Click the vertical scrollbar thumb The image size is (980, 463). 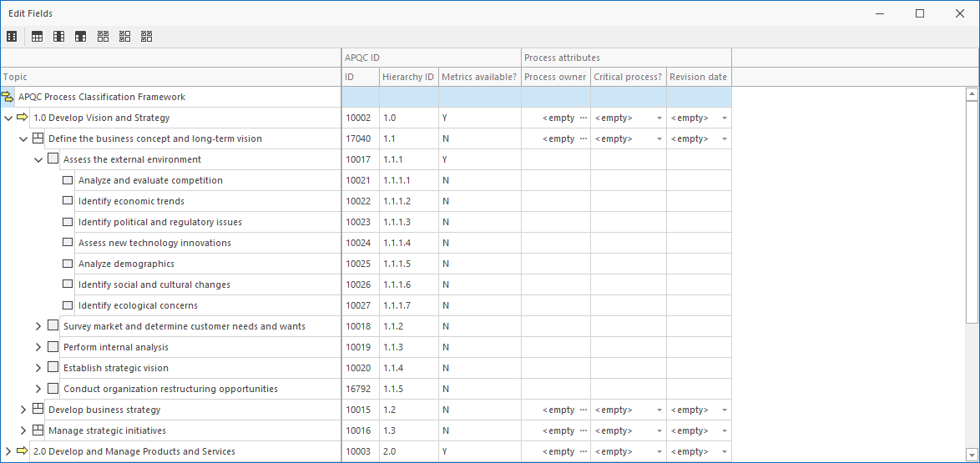[972, 213]
